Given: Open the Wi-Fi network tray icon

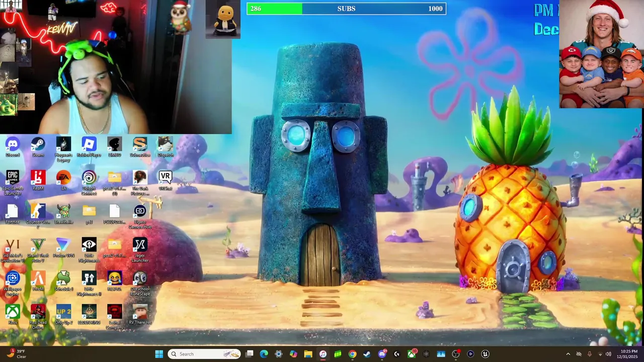Looking at the screenshot, I should (600, 354).
